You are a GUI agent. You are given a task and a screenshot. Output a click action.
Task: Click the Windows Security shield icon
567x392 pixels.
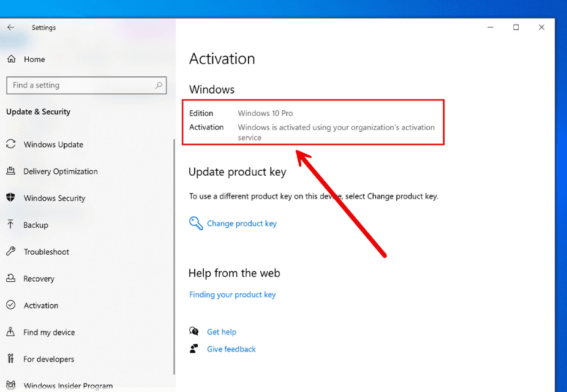pos(10,198)
